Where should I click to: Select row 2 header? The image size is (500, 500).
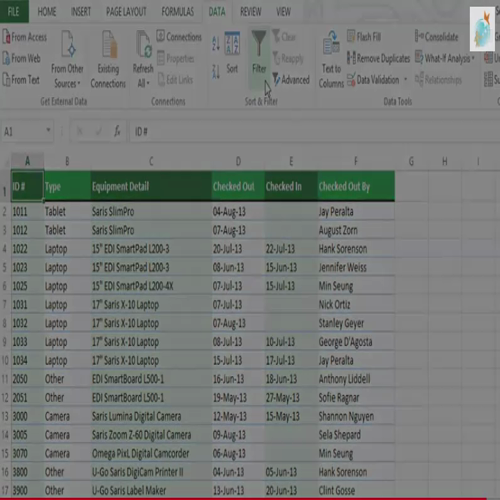tap(5, 212)
